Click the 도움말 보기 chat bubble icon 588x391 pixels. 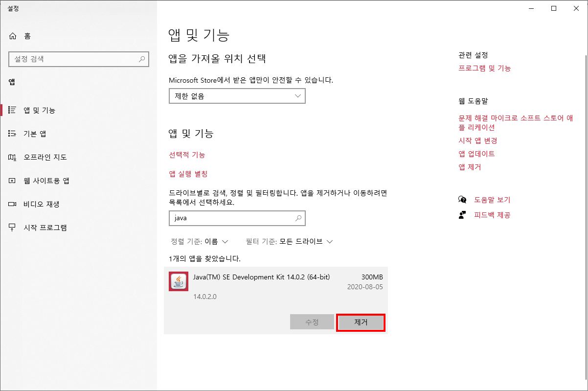coord(462,200)
